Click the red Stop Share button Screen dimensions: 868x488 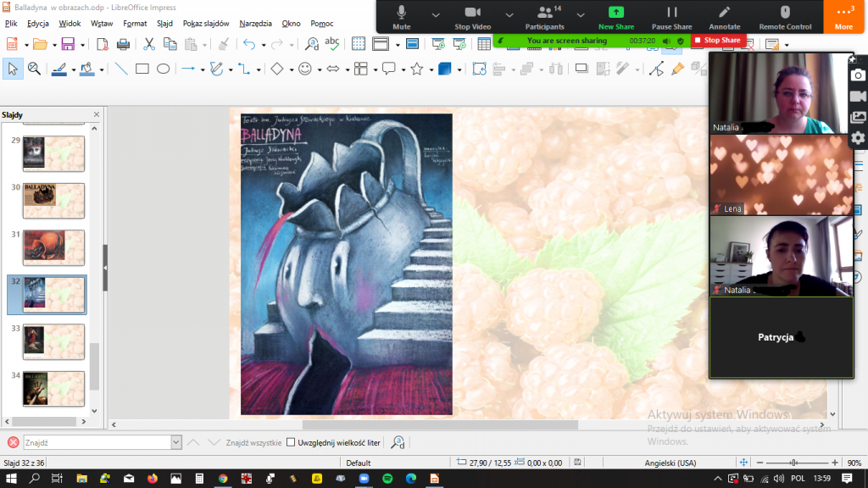pos(717,40)
